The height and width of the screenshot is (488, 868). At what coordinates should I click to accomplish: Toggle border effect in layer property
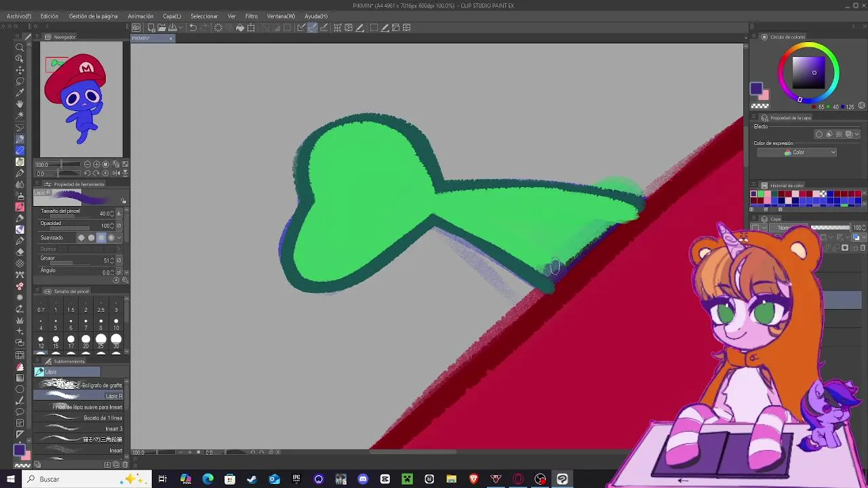pyautogui.click(x=819, y=134)
